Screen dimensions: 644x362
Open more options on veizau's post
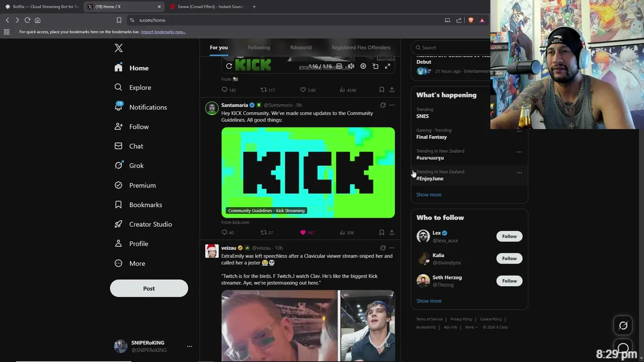pos(392,248)
